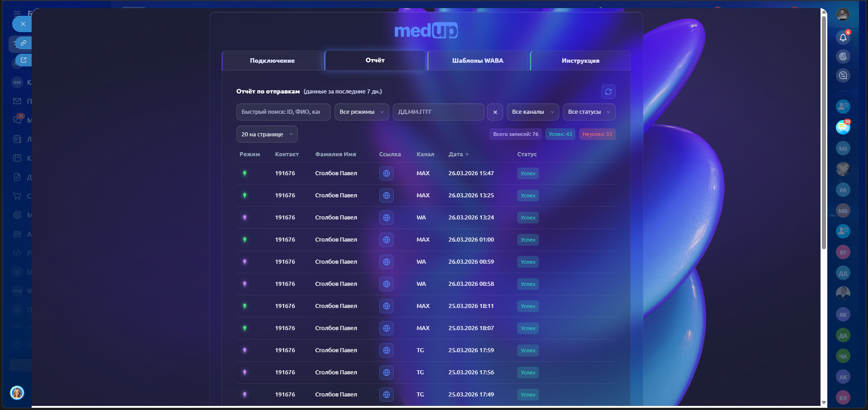Click Столбов Павел in 26.03.2026 00:58 row
868x410 pixels.
[x=336, y=284]
